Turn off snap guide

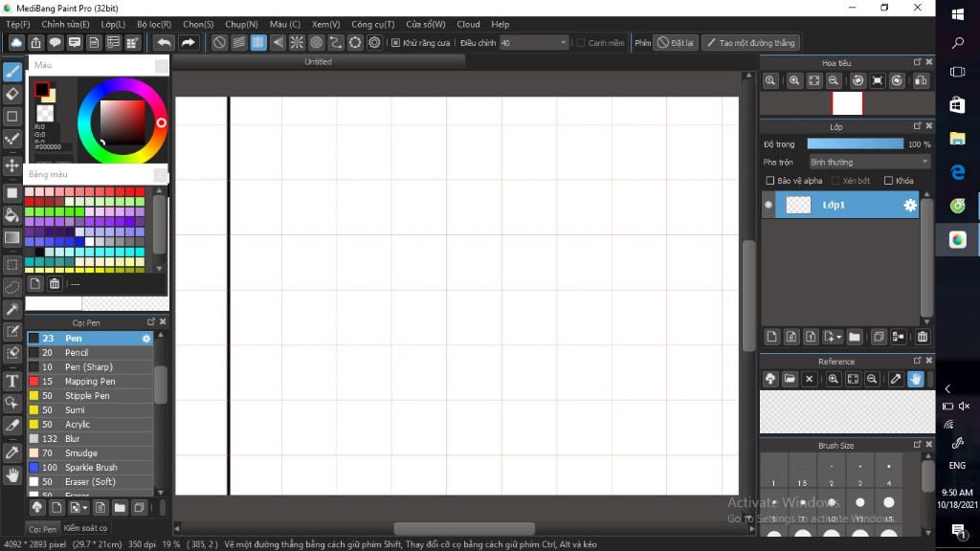pyautogui.click(x=219, y=42)
